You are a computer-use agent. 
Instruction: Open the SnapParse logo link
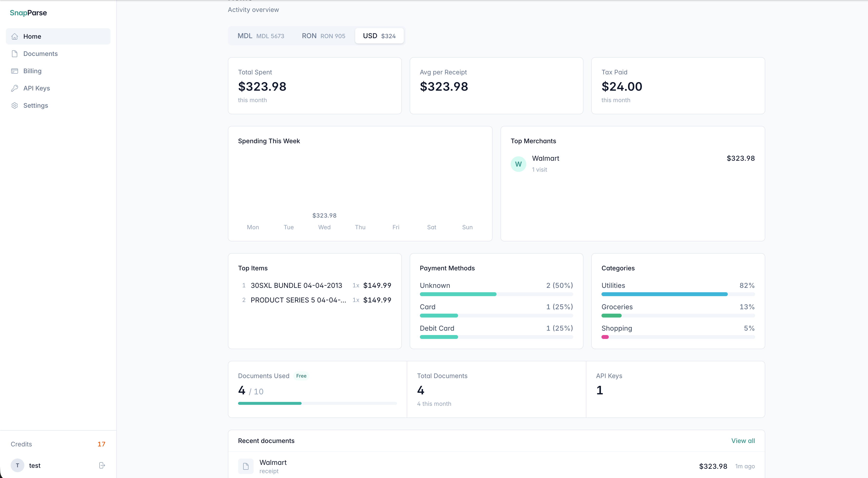click(x=28, y=13)
